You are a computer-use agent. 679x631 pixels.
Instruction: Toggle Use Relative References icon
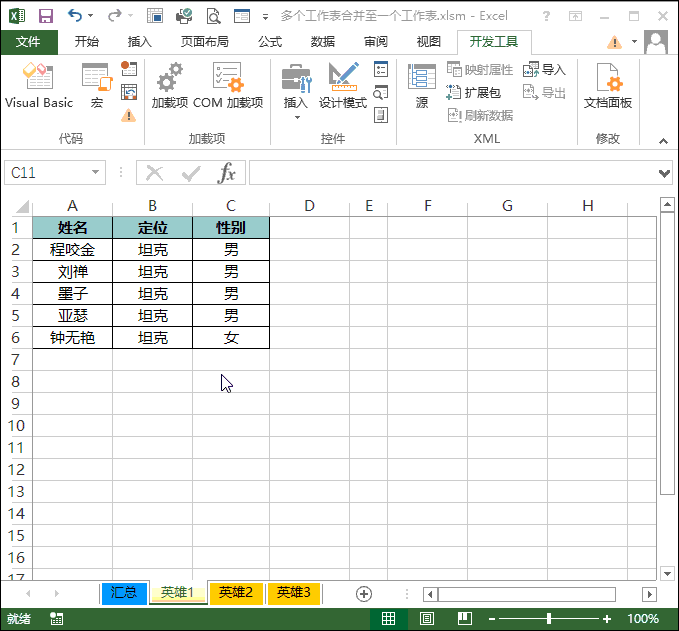click(129, 92)
